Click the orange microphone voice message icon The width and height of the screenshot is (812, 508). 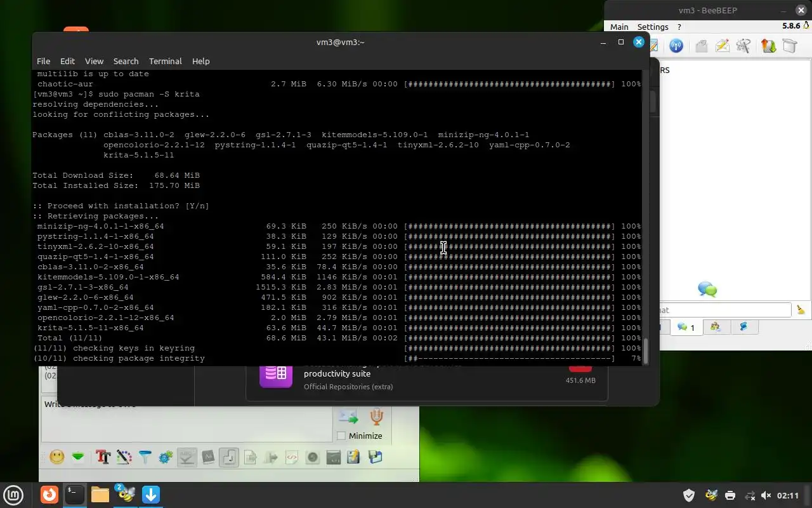(377, 417)
